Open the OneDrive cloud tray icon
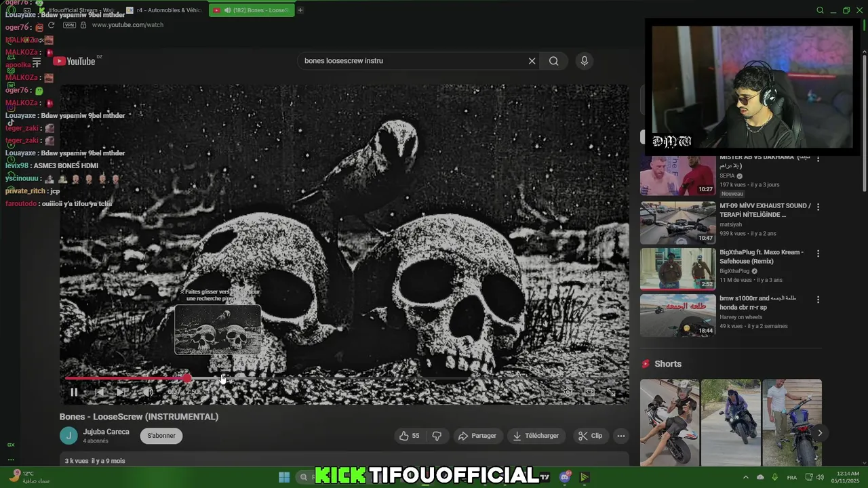 tap(760, 477)
